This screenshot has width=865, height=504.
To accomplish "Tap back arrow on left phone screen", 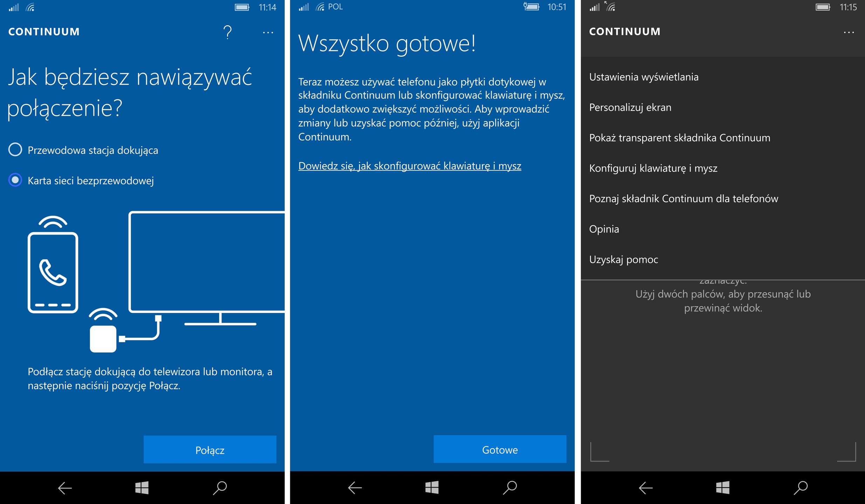I will 65,488.
